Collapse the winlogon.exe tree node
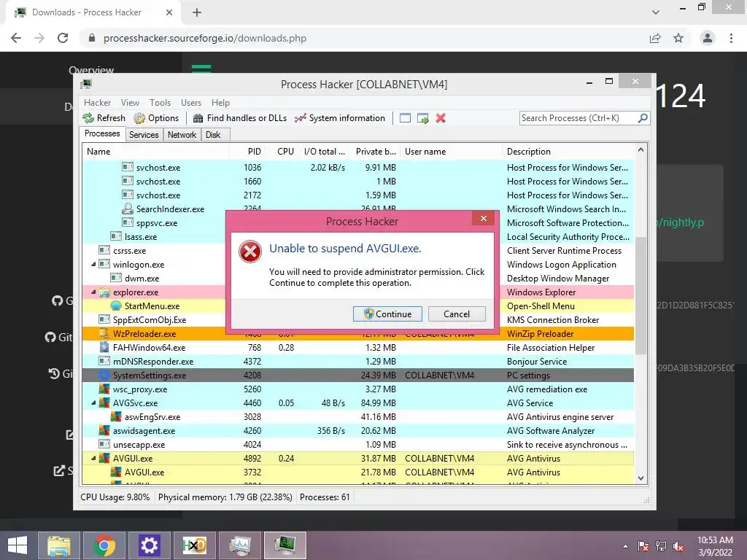747x560 pixels. [x=93, y=264]
